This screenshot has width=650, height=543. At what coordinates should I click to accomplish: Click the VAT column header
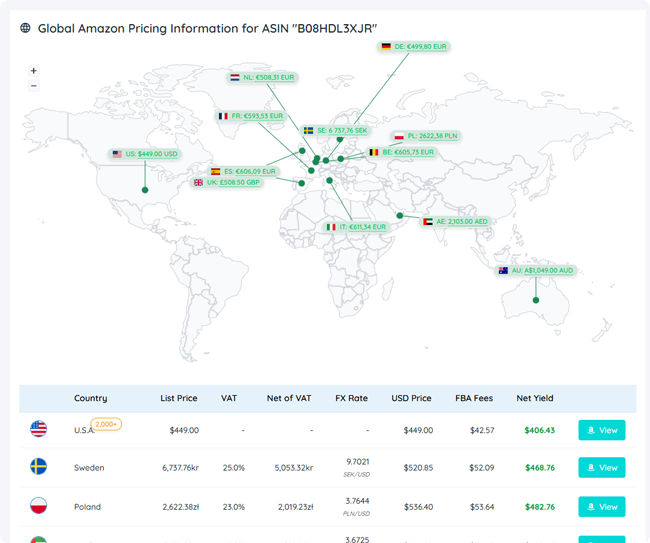(229, 398)
